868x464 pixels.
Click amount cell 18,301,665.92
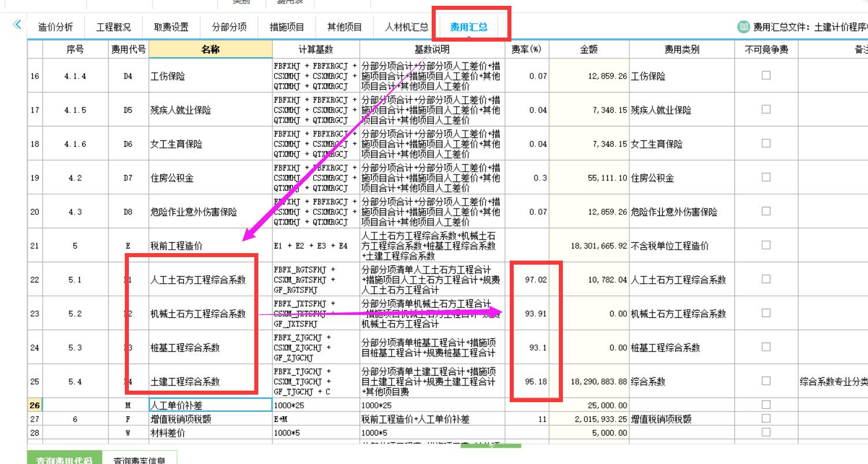click(589, 246)
